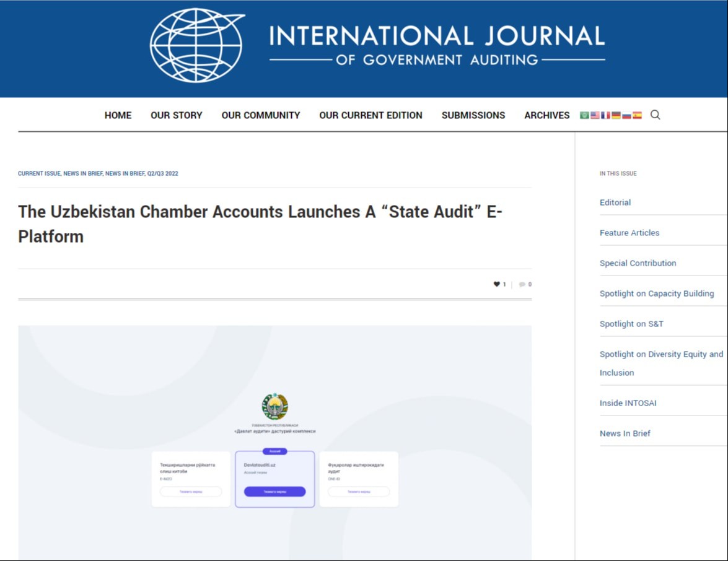Open the Our Community menu
Image resolution: width=728 pixels, height=561 pixels.
click(x=261, y=115)
